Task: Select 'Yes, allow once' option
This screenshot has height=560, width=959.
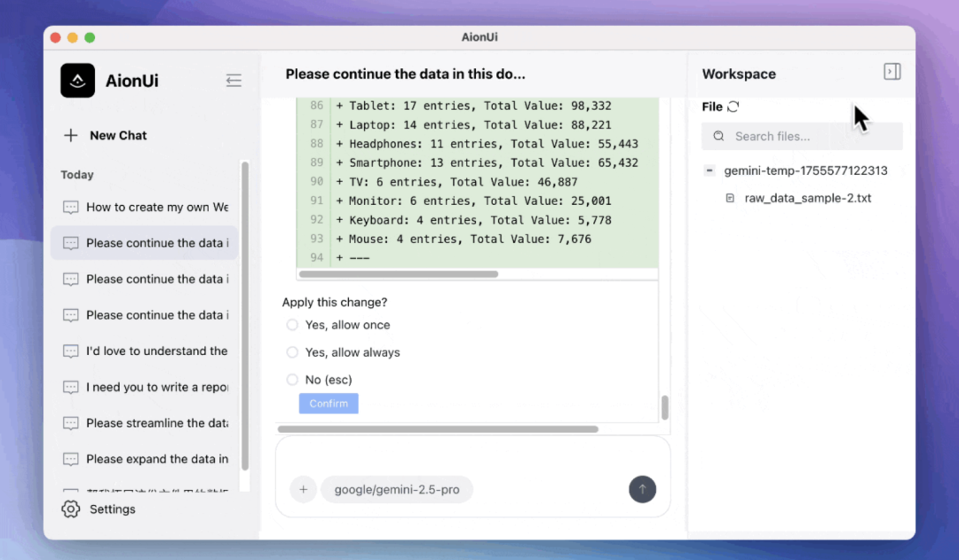Action: 292,325
